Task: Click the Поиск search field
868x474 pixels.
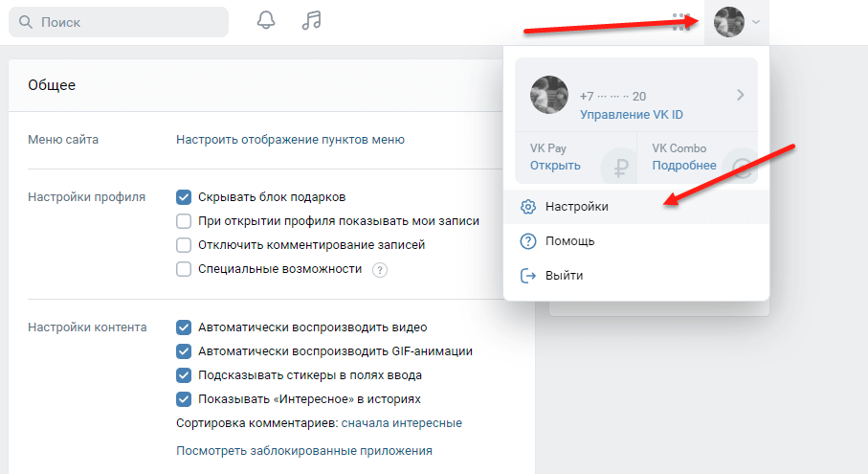Action: tap(119, 22)
